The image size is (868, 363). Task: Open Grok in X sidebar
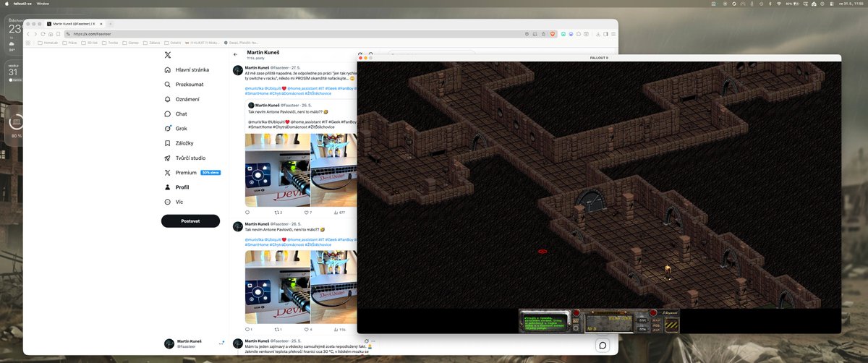point(176,129)
